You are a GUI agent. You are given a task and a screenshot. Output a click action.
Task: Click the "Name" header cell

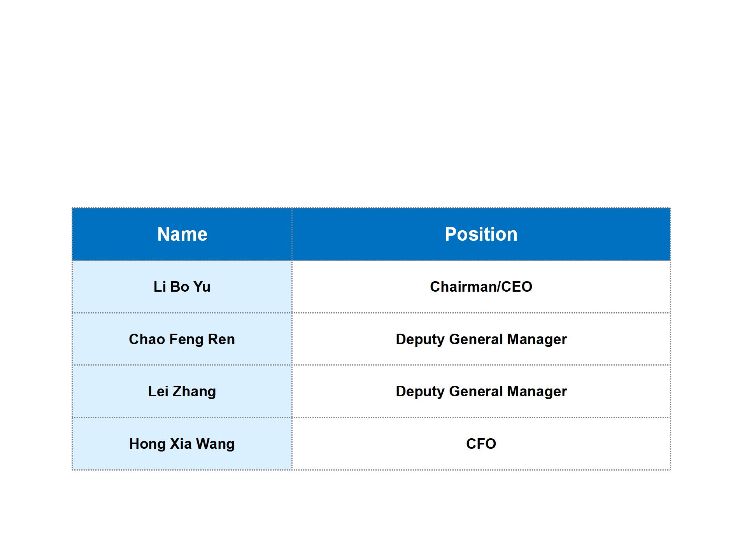point(182,234)
